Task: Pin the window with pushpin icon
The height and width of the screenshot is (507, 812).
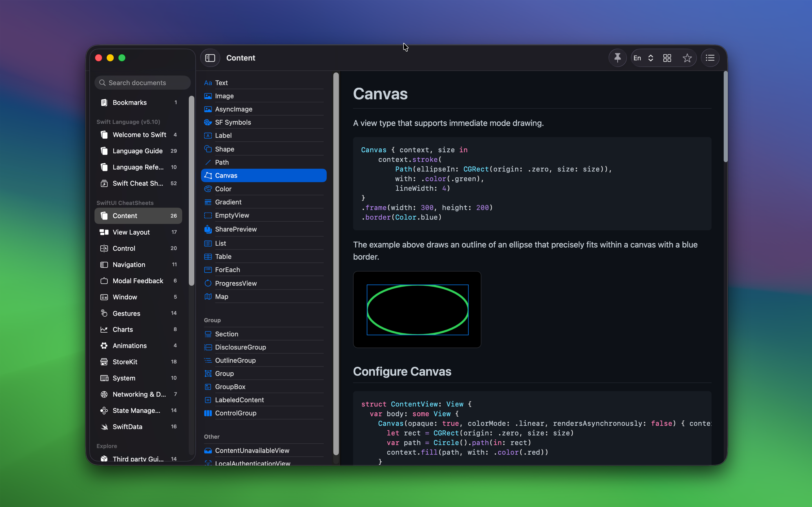Action: tap(617, 58)
